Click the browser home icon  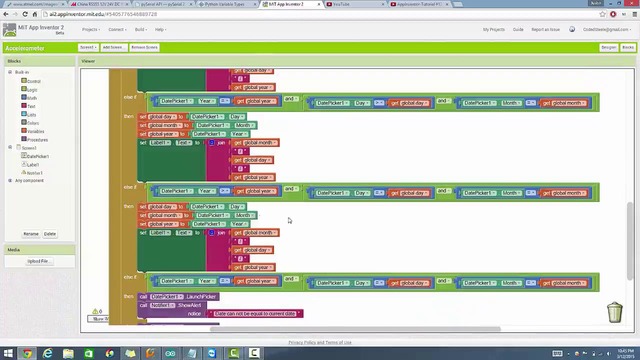tap(35, 14)
